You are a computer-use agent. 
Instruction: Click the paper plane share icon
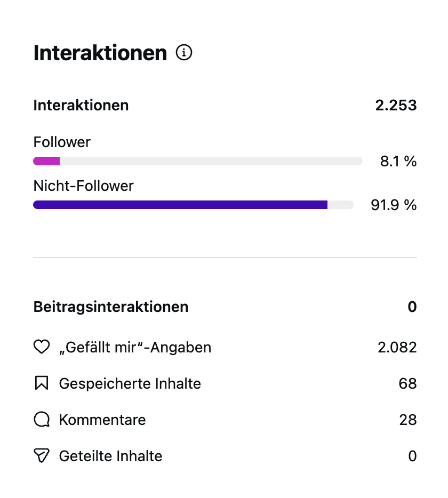pos(41,456)
